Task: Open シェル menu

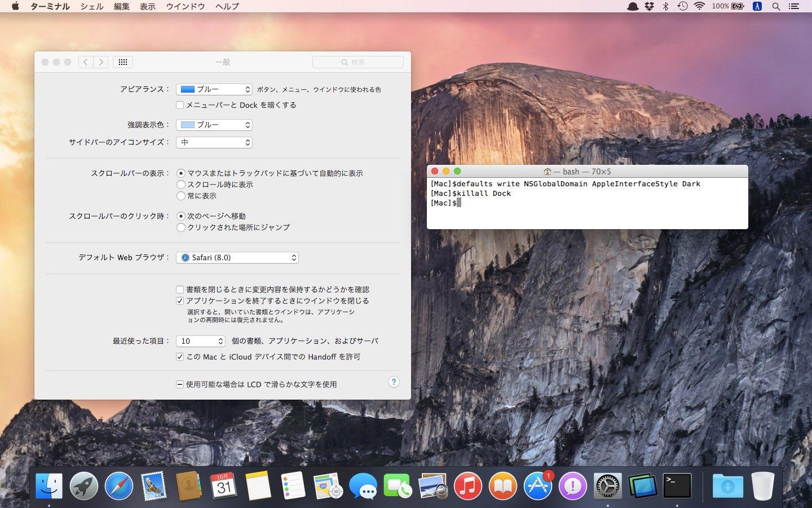Action: [92, 6]
